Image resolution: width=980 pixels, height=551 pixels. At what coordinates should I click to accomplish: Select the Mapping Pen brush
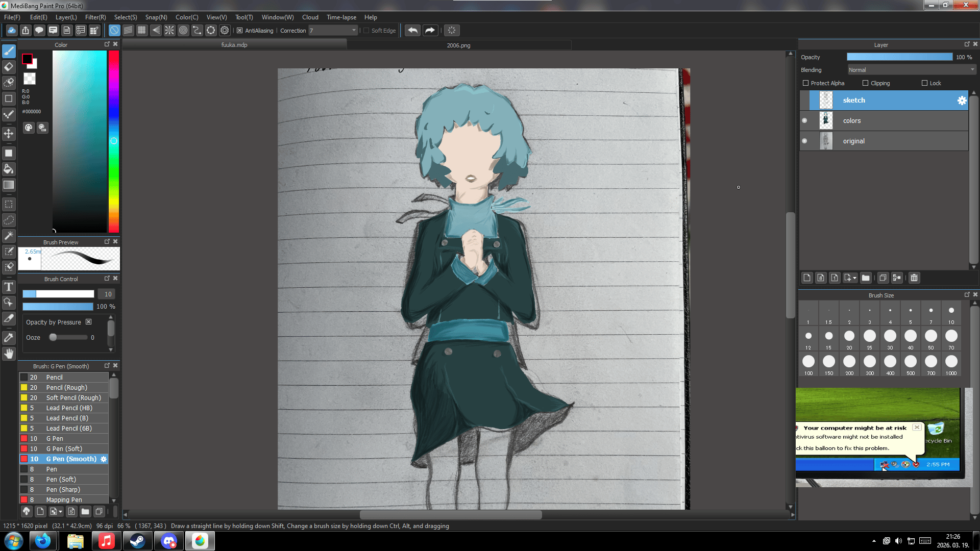[x=64, y=500]
